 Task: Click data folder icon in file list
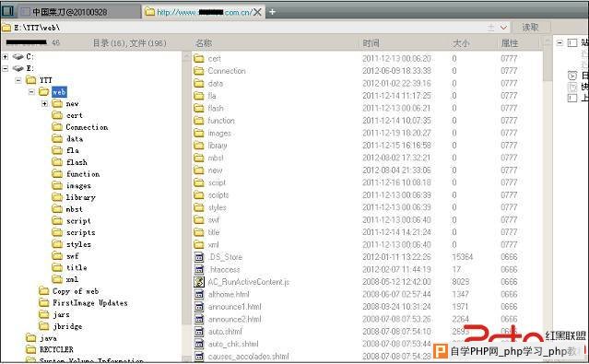(x=199, y=83)
